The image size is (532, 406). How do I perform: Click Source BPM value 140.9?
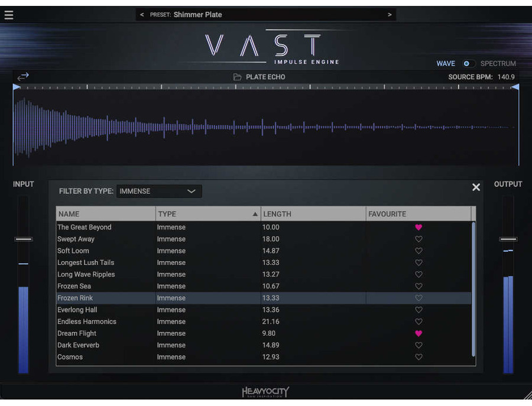coord(506,77)
